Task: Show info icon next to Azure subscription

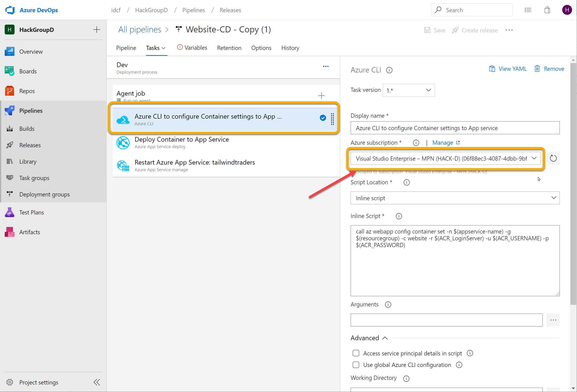Action: point(416,143)
